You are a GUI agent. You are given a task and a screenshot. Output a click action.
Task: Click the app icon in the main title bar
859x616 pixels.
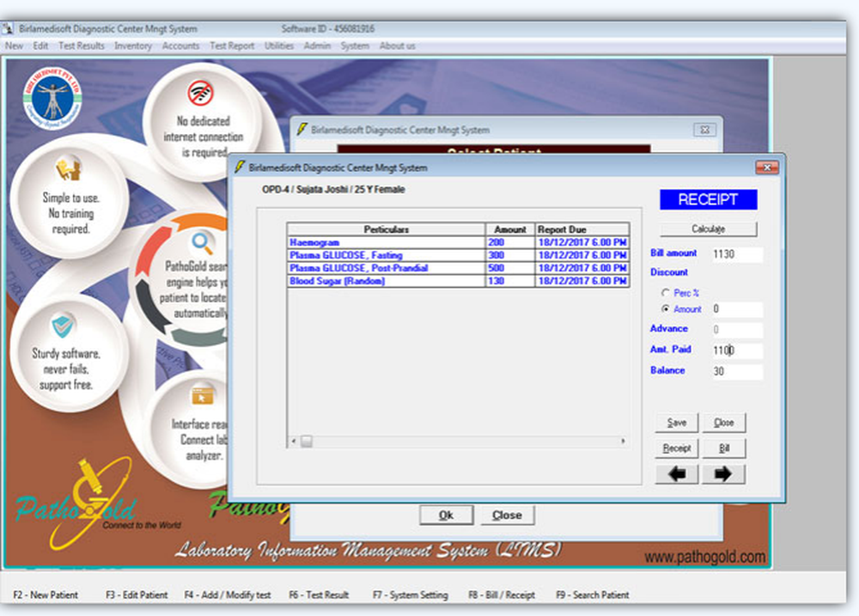point(8,28)
